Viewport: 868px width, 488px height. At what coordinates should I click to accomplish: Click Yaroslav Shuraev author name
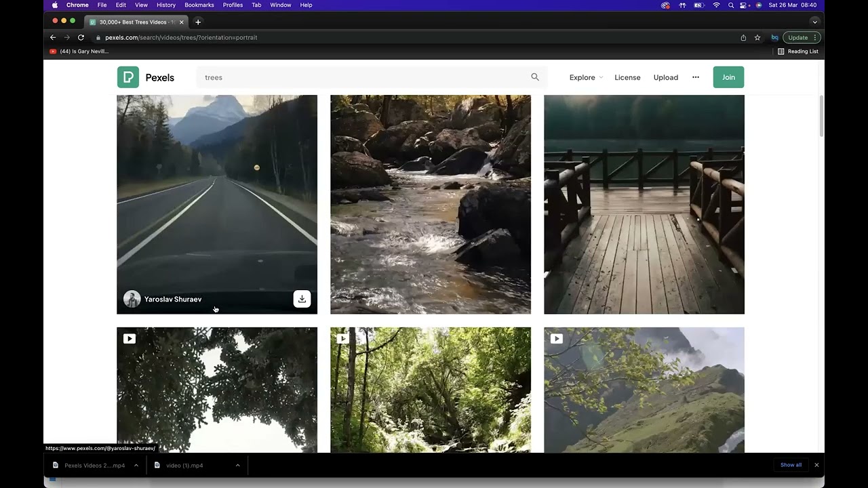(x=173, y=299)
